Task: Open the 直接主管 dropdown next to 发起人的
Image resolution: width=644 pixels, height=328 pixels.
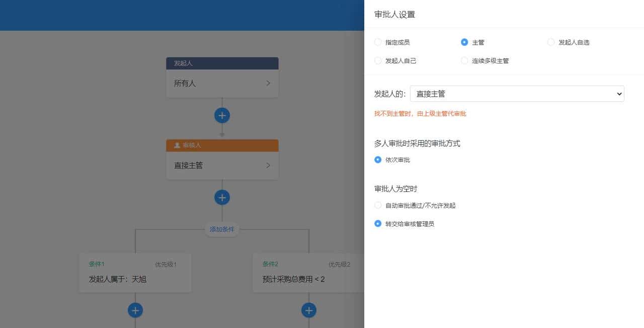Action: point(517,94)
